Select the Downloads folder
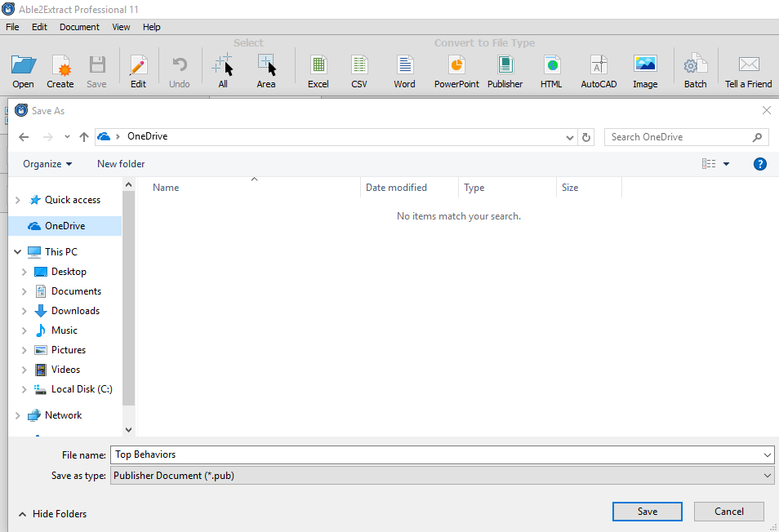 [75, 311]
